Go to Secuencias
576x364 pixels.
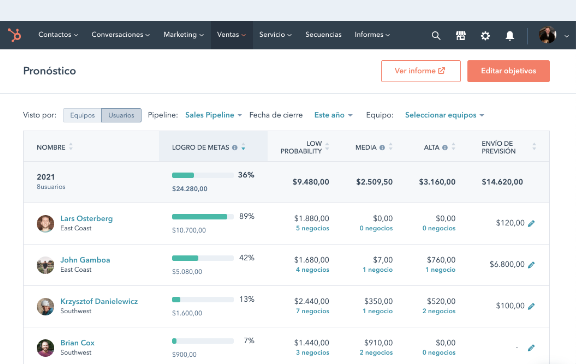click(323, 35)
